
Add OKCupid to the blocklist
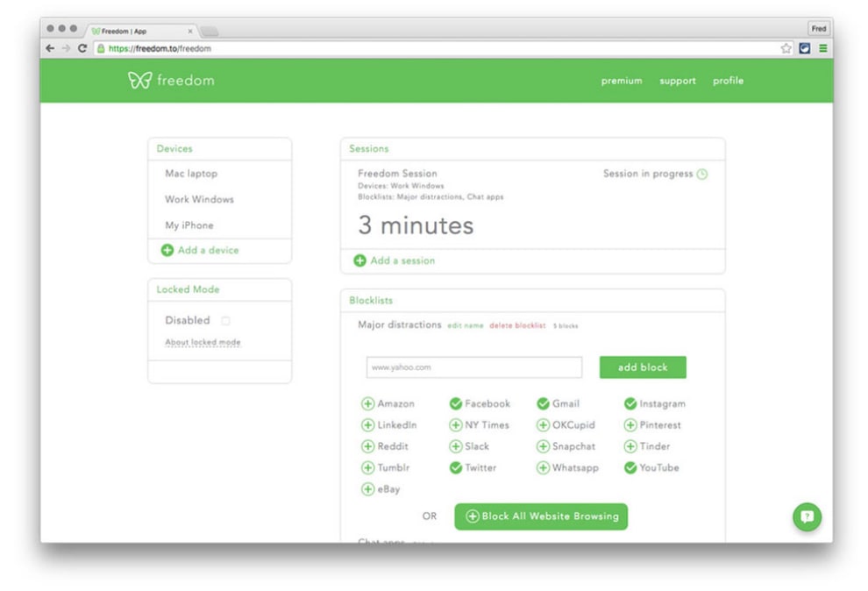coord(543,425)
